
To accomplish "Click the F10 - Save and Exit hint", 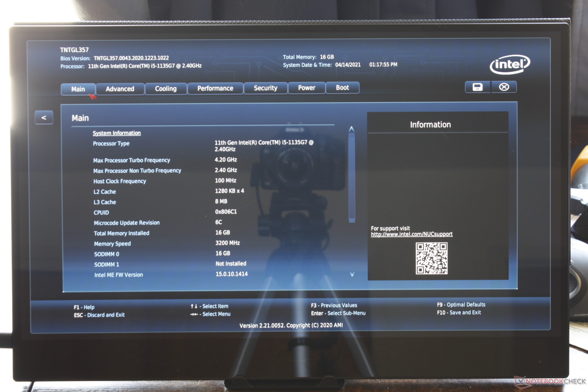I will pos(459,313).
